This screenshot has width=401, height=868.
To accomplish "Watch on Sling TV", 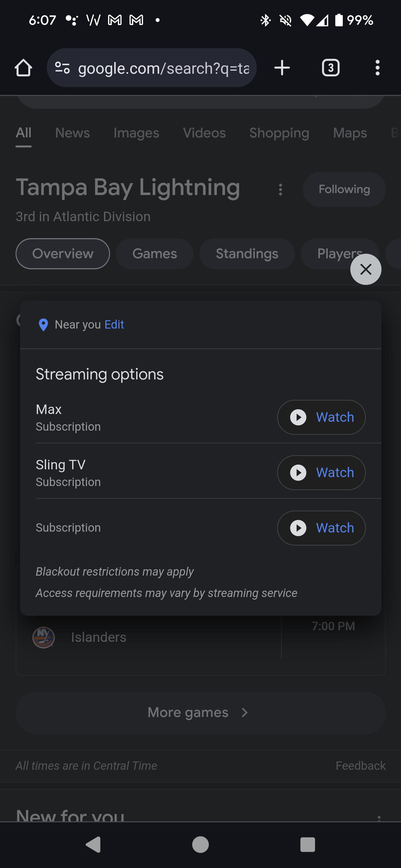I will [x=321, y=472].
